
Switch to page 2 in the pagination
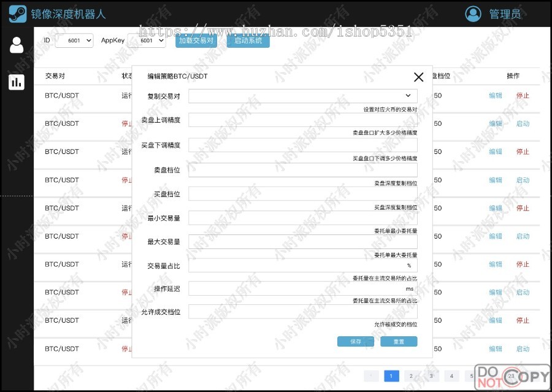point(411,376)
